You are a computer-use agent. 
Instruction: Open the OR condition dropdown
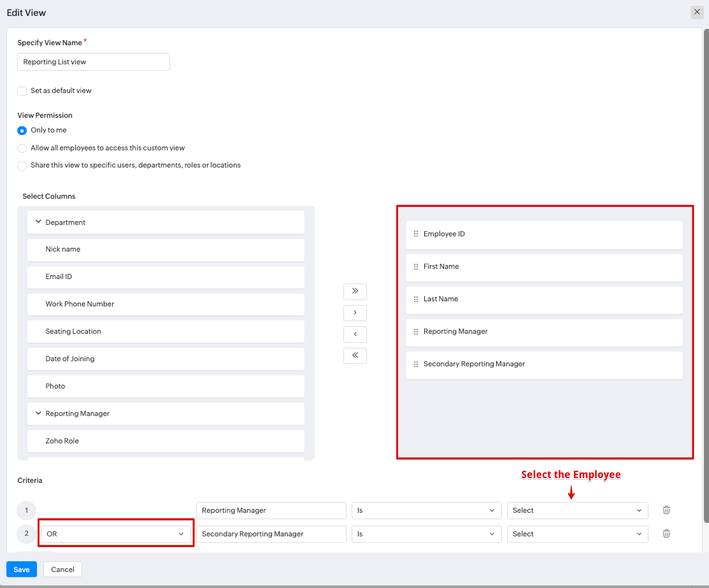[116, 534]
